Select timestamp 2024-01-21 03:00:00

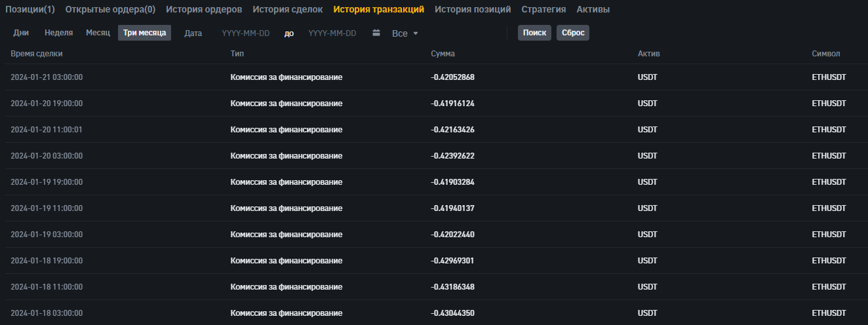pos(47,77)
